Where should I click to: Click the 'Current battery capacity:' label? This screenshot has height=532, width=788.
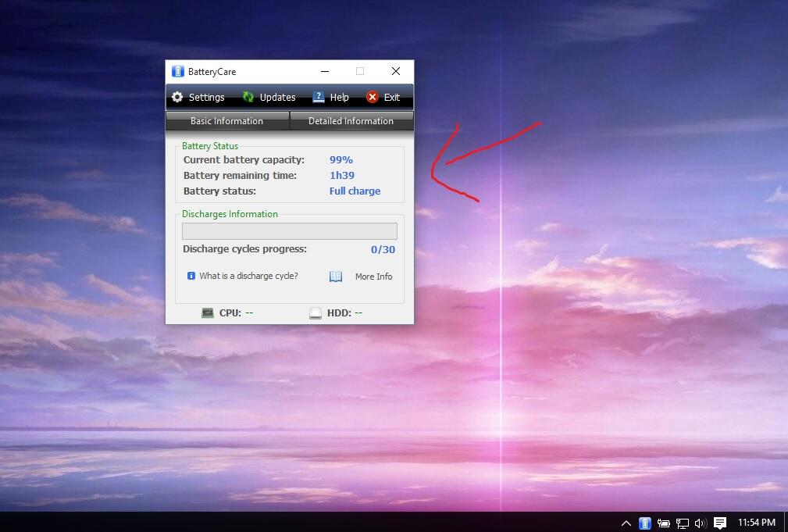(244, 160)
